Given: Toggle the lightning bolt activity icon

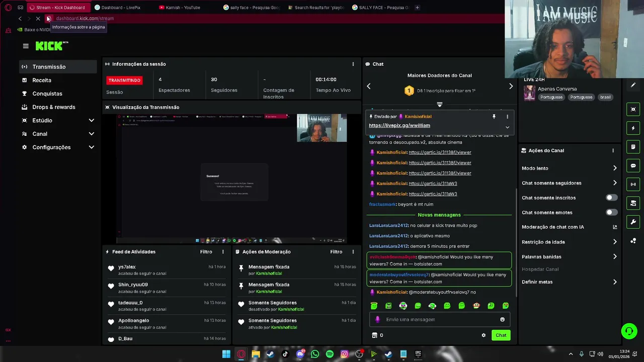Looking at the screenshot, I should tap(633, 128).
